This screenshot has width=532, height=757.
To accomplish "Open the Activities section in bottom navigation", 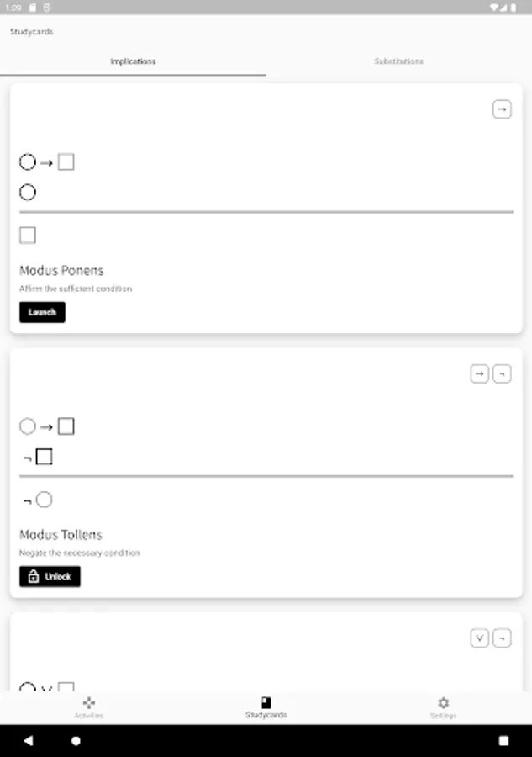I will (88, 707).
